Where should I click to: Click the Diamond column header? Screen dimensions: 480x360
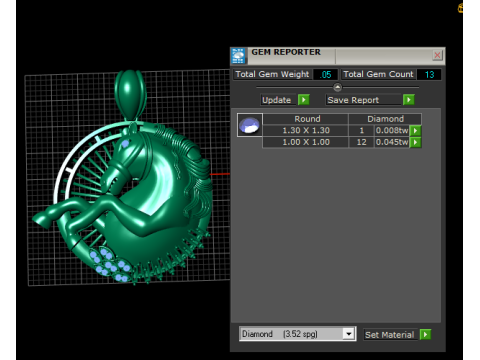(385, 119)
